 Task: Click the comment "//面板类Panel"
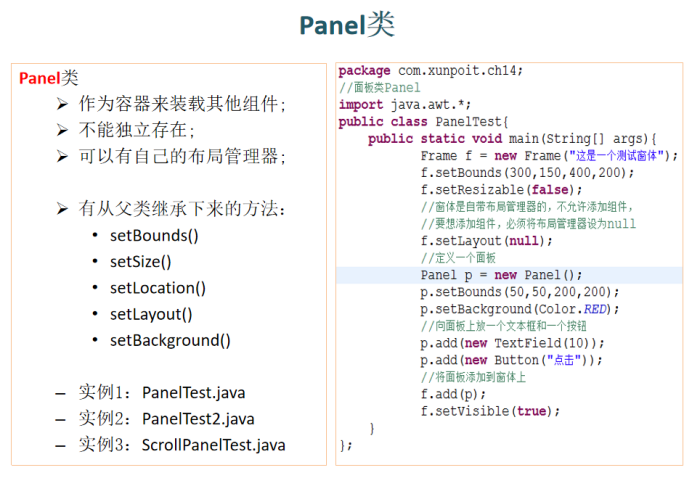(x=380, y=87)
